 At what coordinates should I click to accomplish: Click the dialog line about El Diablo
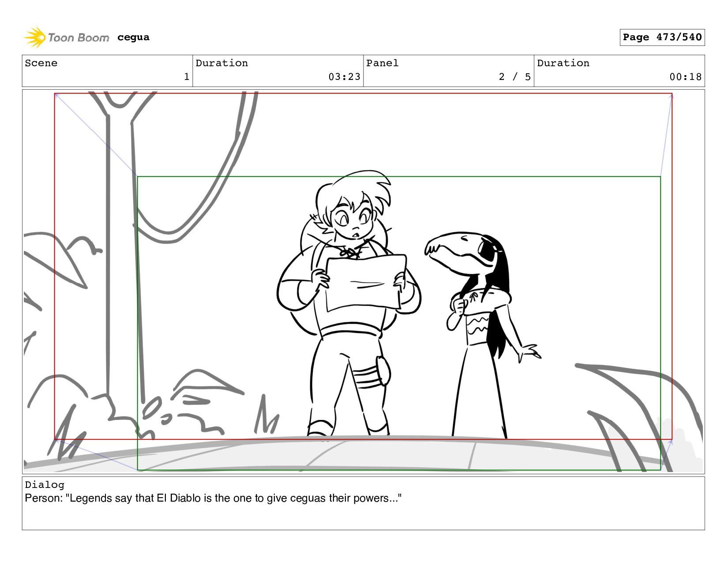pos(213,498)
